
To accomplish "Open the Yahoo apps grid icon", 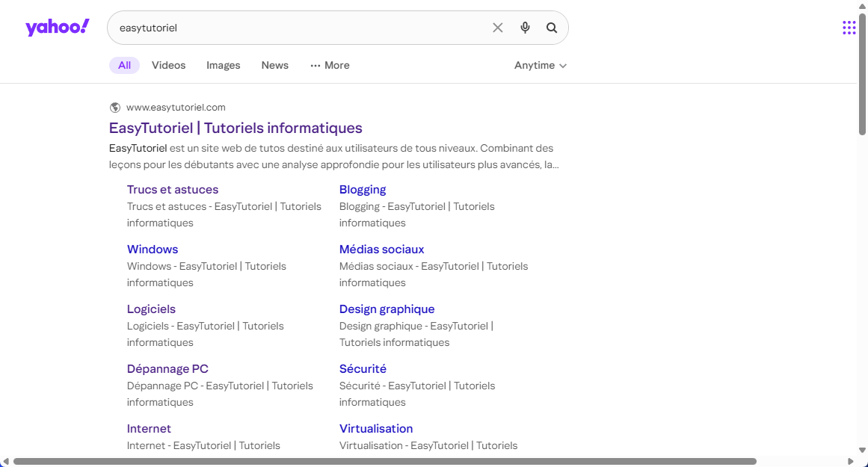I will tap(849, 28).
